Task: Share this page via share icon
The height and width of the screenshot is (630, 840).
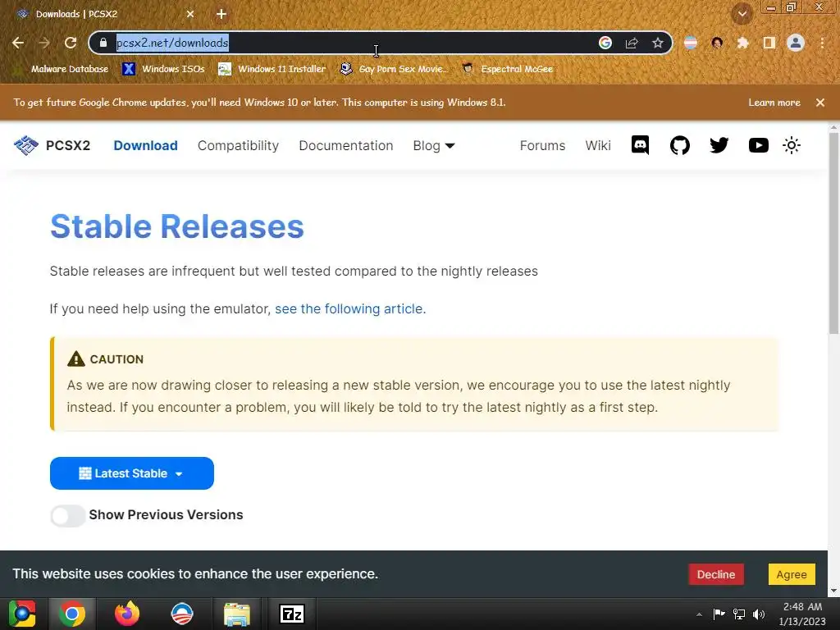Action: 632,43
